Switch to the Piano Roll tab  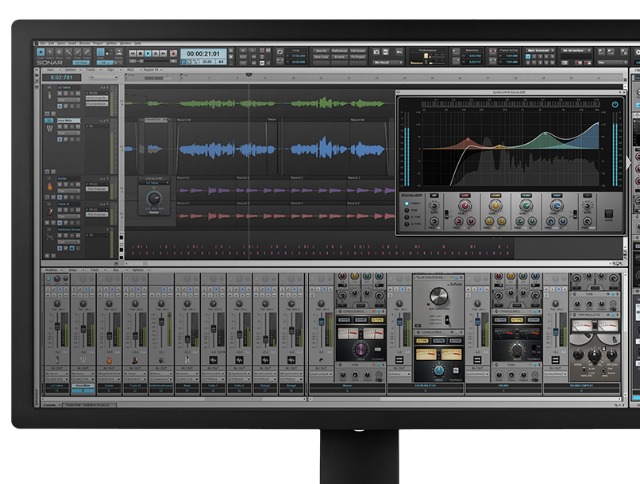(88, 405)
